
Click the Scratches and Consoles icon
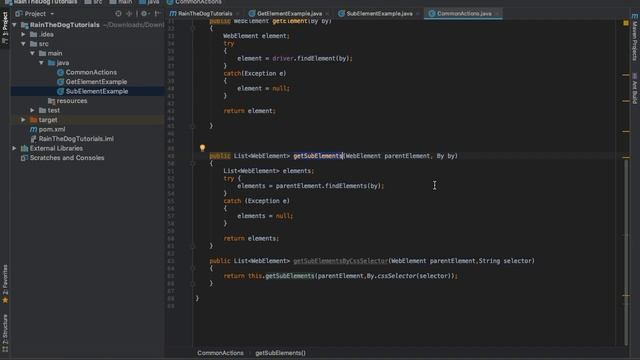(24, 158)
